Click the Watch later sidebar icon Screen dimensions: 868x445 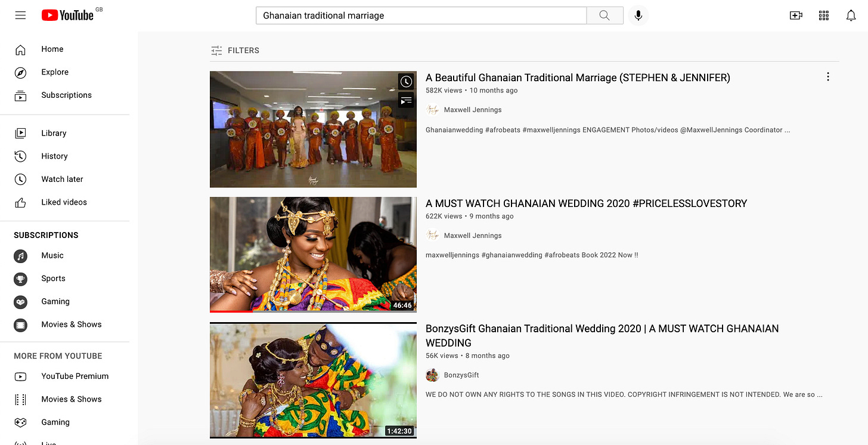(20, 179)
